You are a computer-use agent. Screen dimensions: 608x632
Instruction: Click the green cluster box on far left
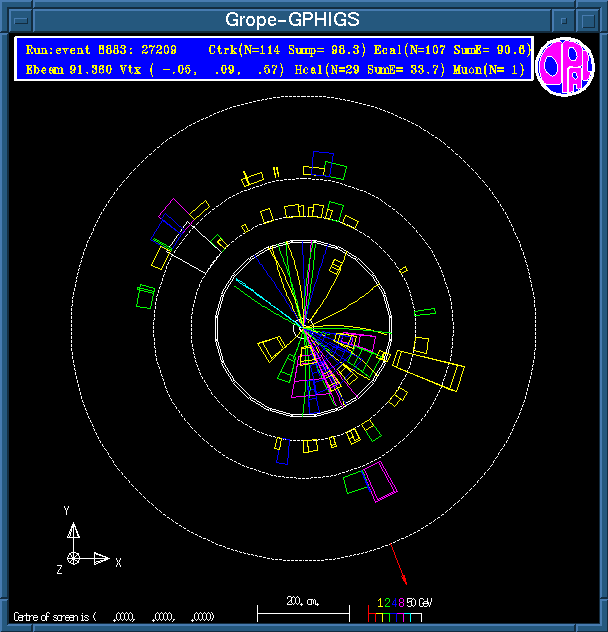(146, 296)
